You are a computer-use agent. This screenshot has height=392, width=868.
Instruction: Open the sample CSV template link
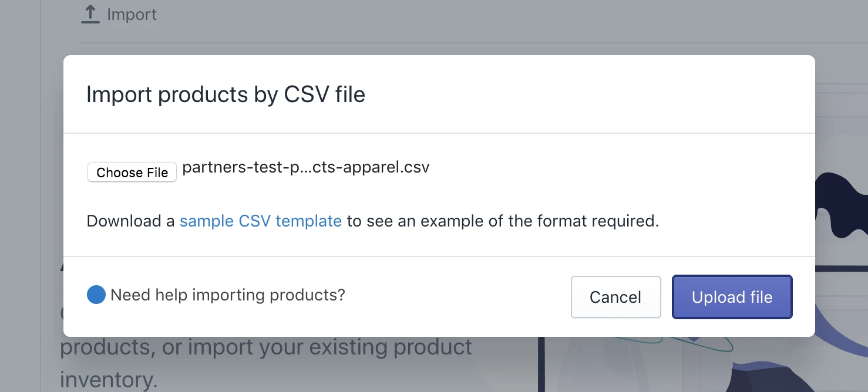260,221
